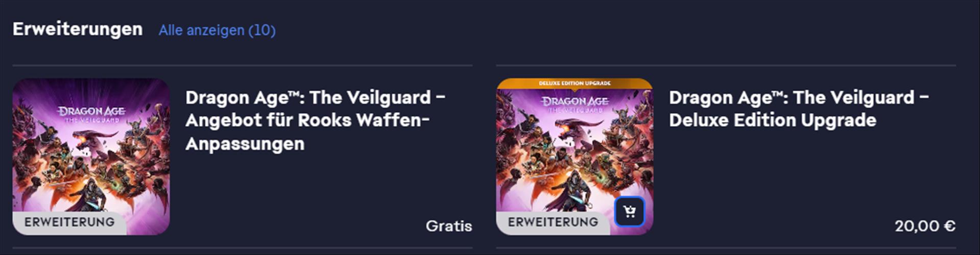The image size is (980, 255).
Task: Click the '20,00 €' price
Action: click(925, 226)
